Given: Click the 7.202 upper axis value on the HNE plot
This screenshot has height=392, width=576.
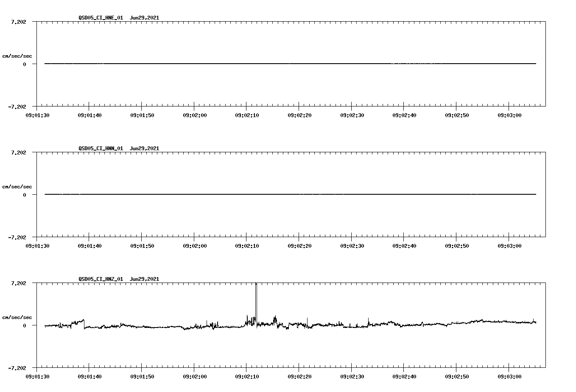Looking at the screenshot, I should [x=19, y=22].
